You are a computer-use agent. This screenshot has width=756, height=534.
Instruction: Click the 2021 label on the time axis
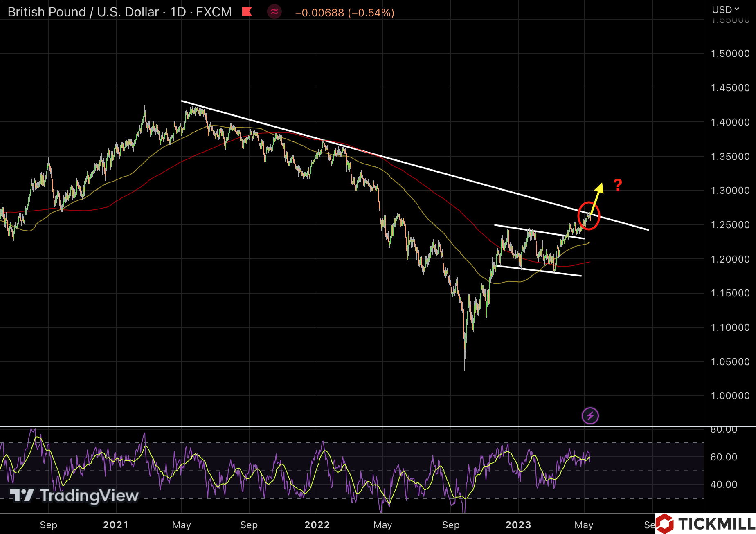pos(116,525)
